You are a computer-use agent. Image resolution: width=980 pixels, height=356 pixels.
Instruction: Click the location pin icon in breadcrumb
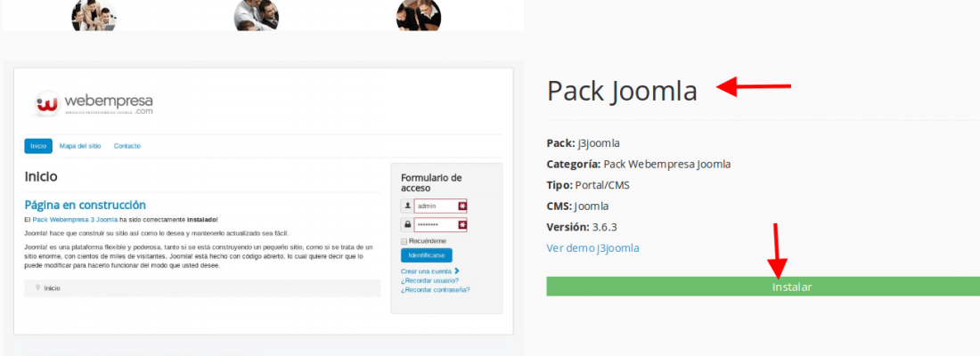[38, 288]
